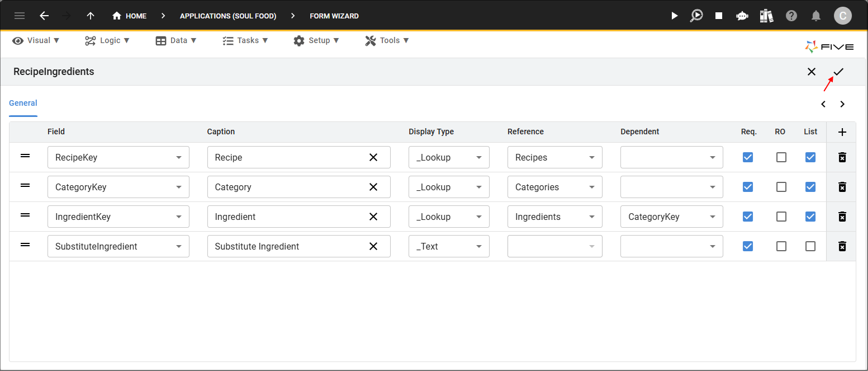Cancel the RecipeIngredients form wizard
This screenshot has width=868, height=371.
pyautogui.click(x=812, y=72)
